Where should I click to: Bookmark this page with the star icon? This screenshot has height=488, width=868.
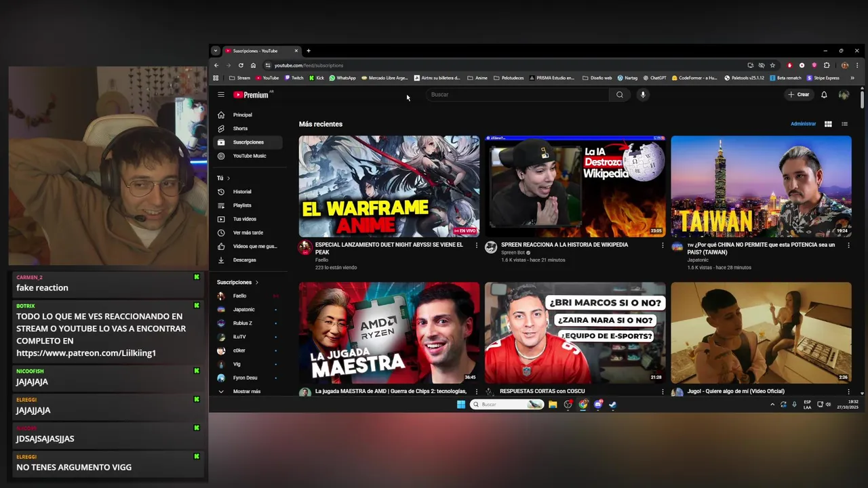[772, 66]
